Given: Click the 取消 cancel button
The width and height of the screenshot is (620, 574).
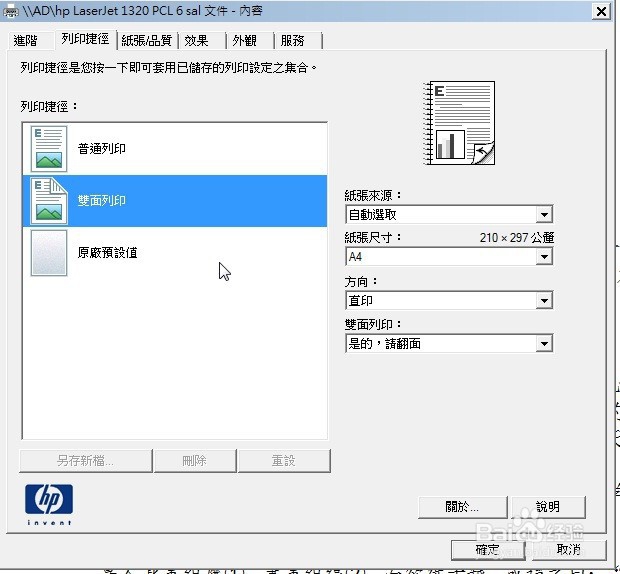Looking at the screenshot, I should [569, 550].
